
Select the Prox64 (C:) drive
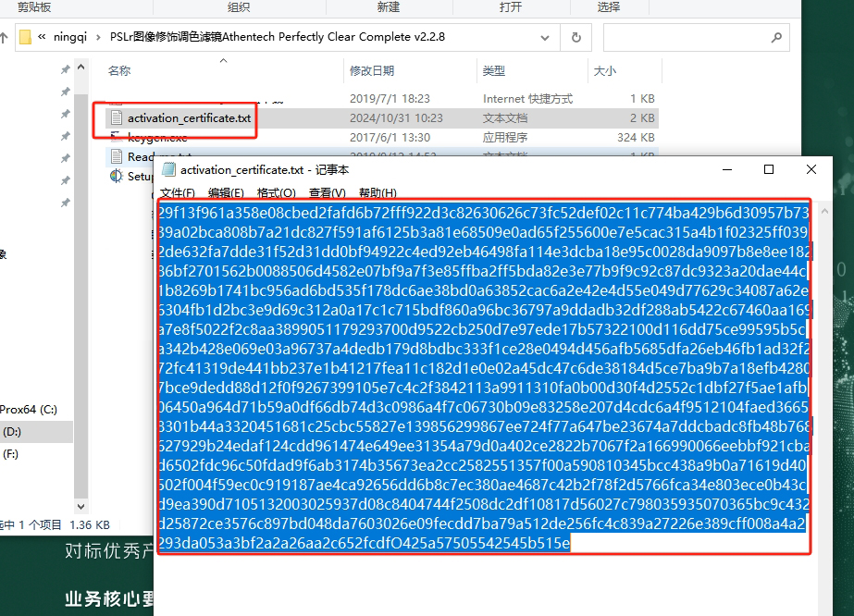coord(29,410)
